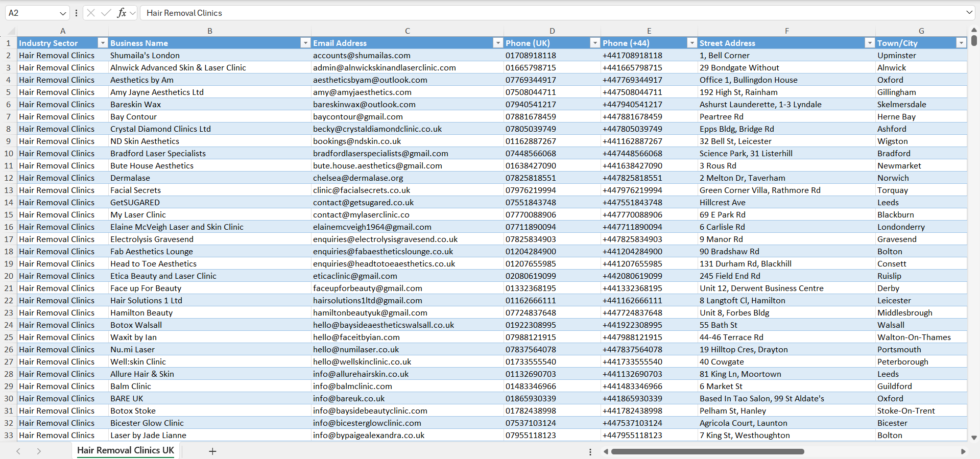Screen dimensions: 980x459
Task: Select cell Allure Hair & Skin
Action: tap(210, 374)
